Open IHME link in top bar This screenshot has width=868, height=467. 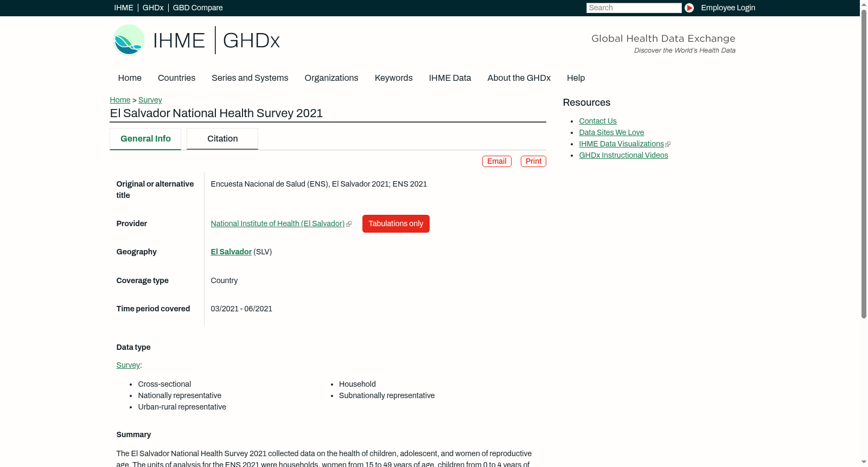pyautogui.click(x=124, y=8)
